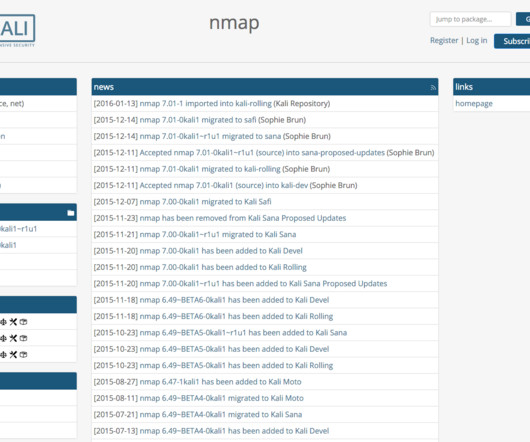
Task: Open 'nmap 6.49~BETA4-0kali1 migrated to Kali Moto' news
Action: [221, 398]
